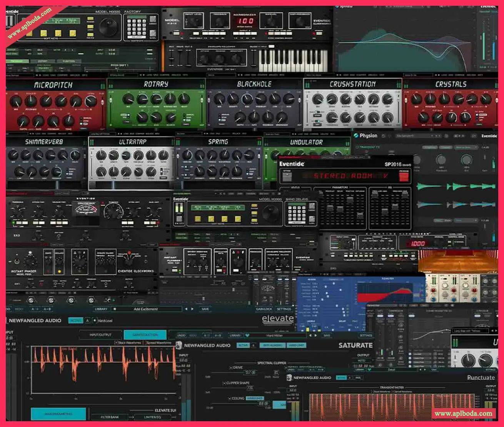Open the ceiling mode selector in Saturate
The image size is (504, 427).
(255, 398)
